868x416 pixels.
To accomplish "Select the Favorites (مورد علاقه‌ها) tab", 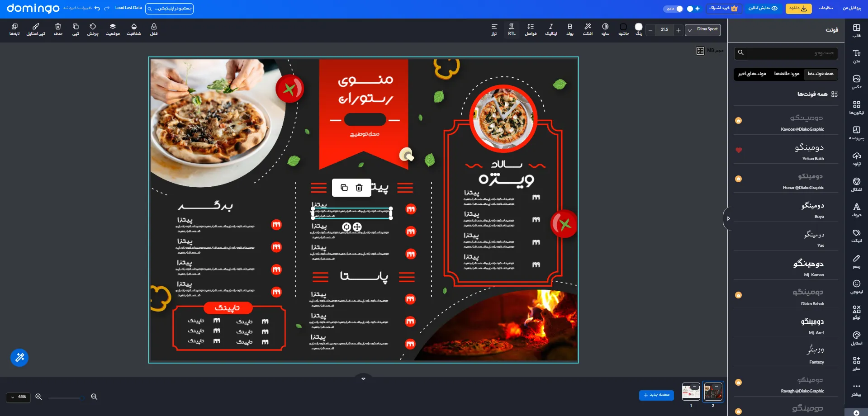I will pos(787,74).
